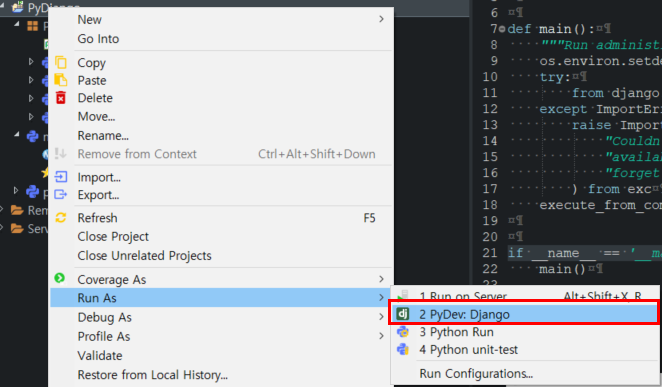Expand the Rem folder tree node
Screen dimensions: 662x387
[x=2, y=210]
